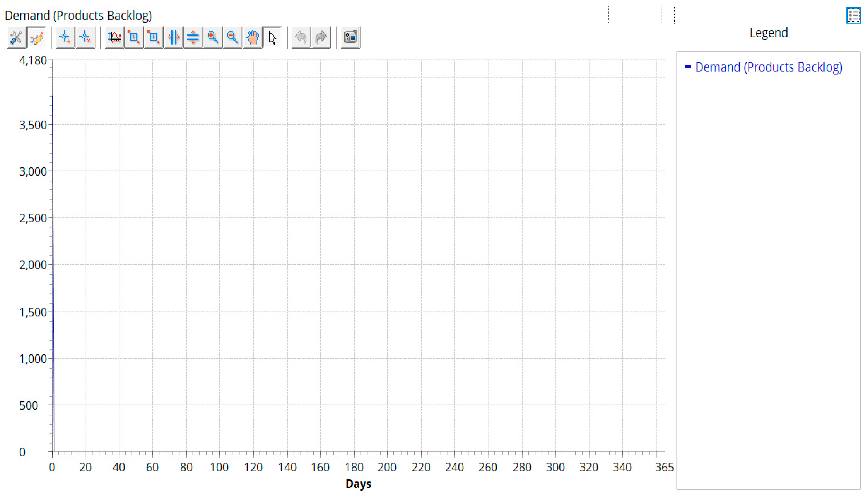Activate horizontal zoom tool
The image size is (868, 499).
[174, 37]
